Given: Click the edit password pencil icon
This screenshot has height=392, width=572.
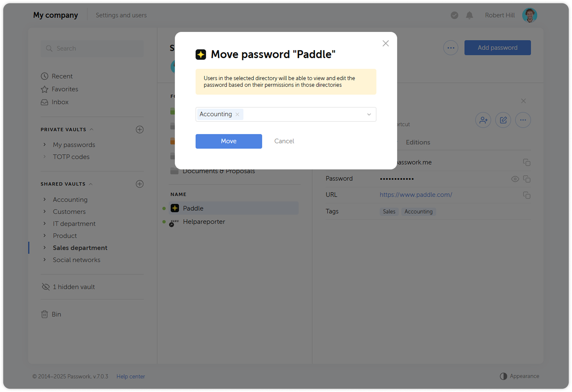Looking at the screenshot, I should [x=503, y=120].
